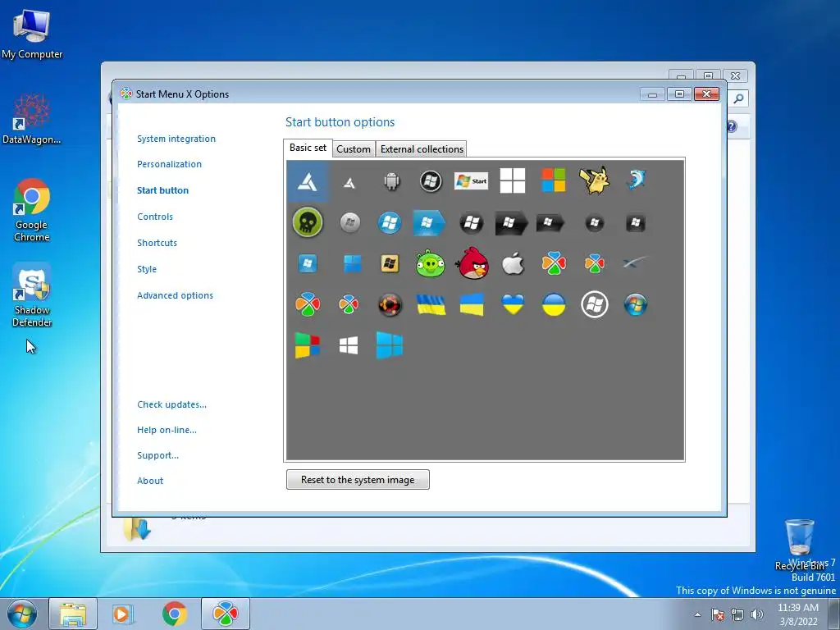Click Start Menu X taskbar icon

tap(225, 614)
